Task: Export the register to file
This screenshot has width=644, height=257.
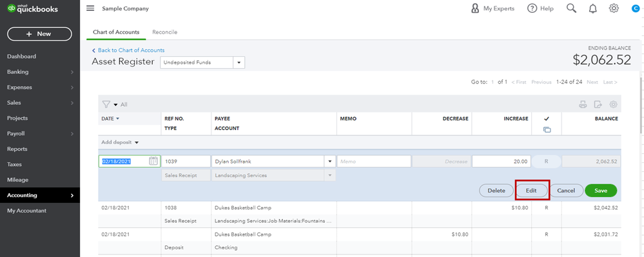Action: pyautogui.click(x=598, y=104)
